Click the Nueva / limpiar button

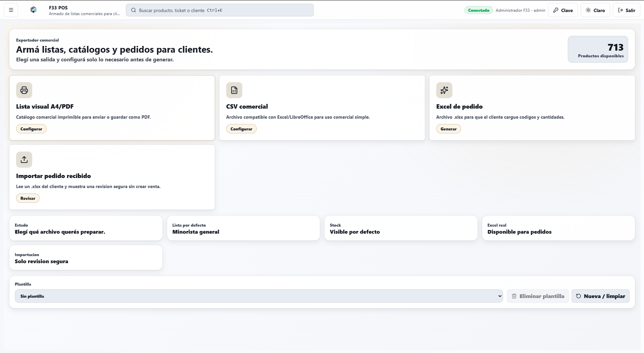coord(600,296)
